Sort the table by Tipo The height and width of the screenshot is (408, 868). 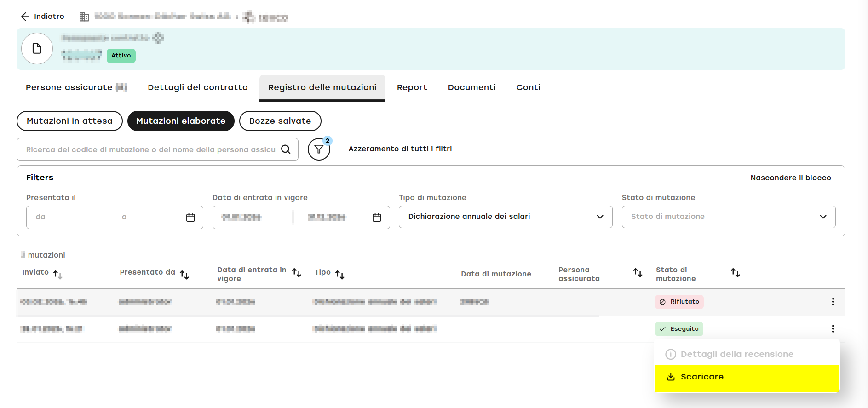coord(340,275)
